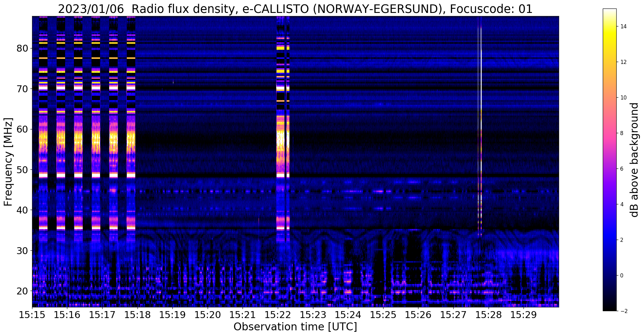
Task: Click the 15:26 time tick label
Action: (418, 315)
